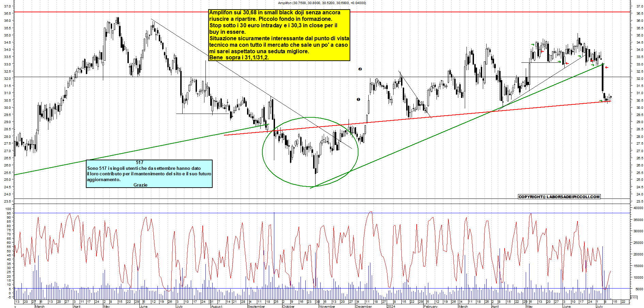Click the '30000' volume scale label
Screen dimensions: 644x308
(x=638, y=231)
